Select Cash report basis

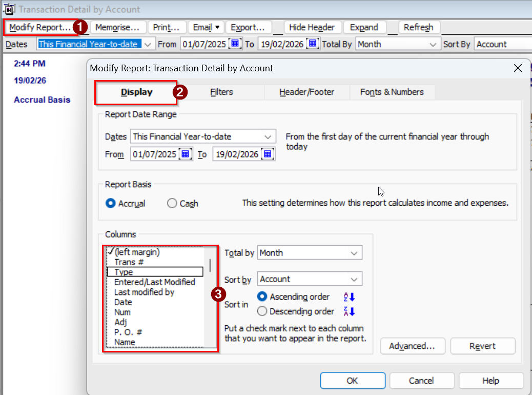click(x=172, y=203)
